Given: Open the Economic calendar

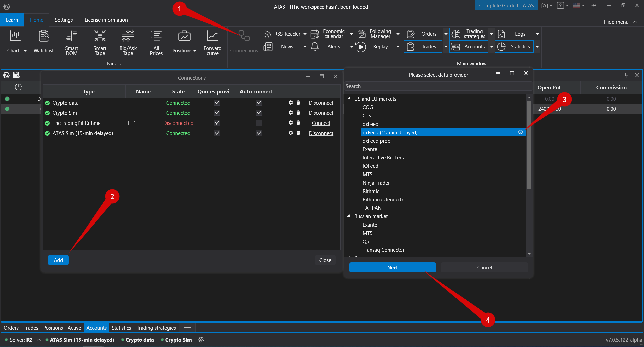Looking at the screenshot, I should pos(328,34).
